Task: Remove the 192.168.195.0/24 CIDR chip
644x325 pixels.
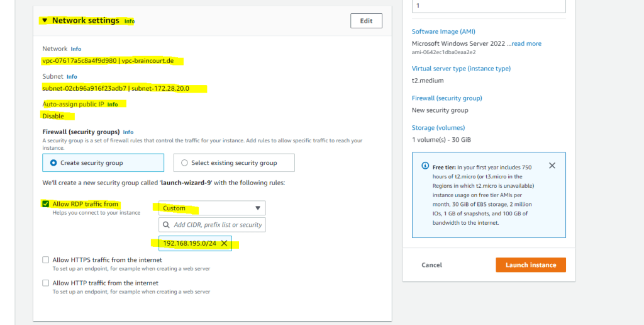Action: pyautogui.click(x=225, y=244)
